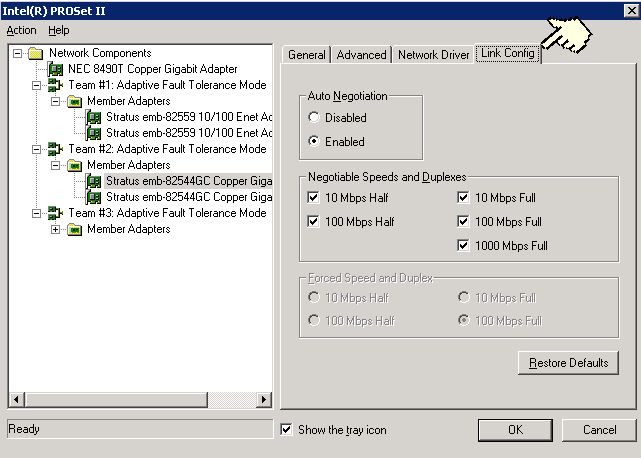Uncheck the 100 Mbps Full negotiable checkbox
This screenshot has height=458, width=641.
[463, 222]
